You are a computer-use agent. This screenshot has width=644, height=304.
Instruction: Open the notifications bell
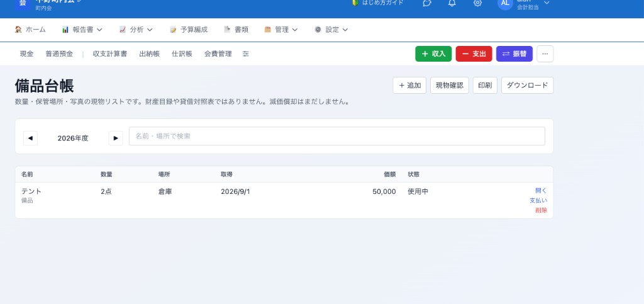[x=452, y=3]
